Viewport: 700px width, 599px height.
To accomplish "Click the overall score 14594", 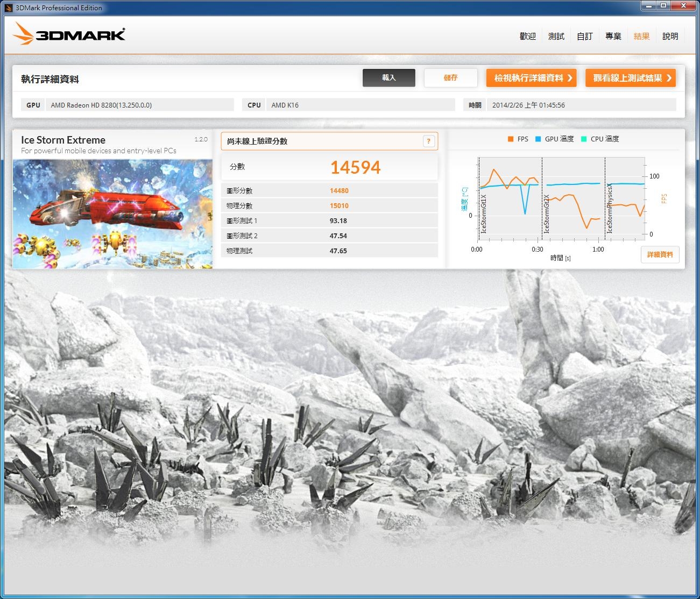I will pyautogui.click(x=355, y=167).
